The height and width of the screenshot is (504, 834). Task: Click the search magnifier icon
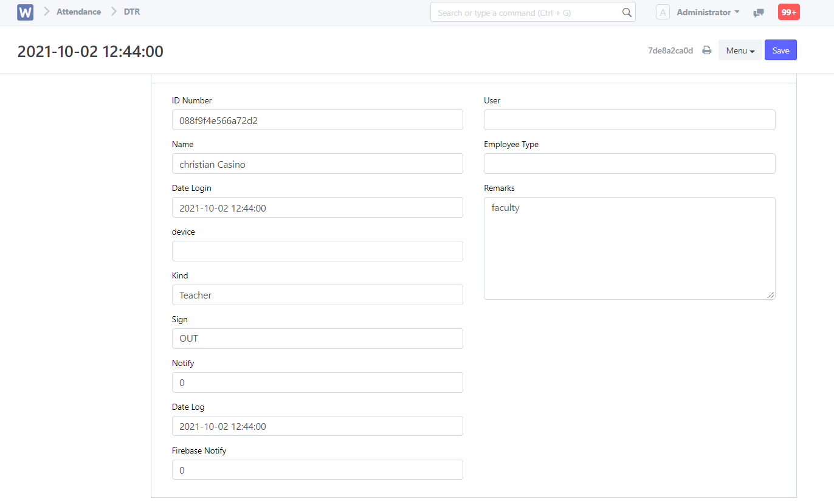[x=627, y=12]
